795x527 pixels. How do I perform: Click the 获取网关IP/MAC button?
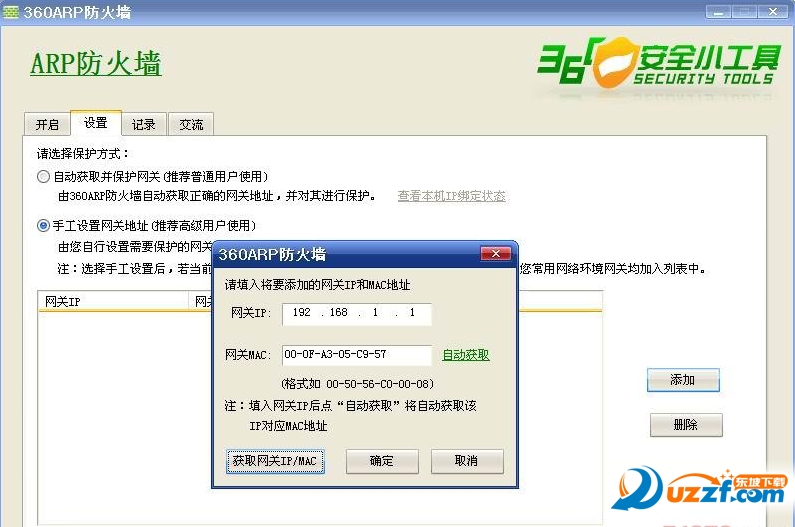[275, 461]
